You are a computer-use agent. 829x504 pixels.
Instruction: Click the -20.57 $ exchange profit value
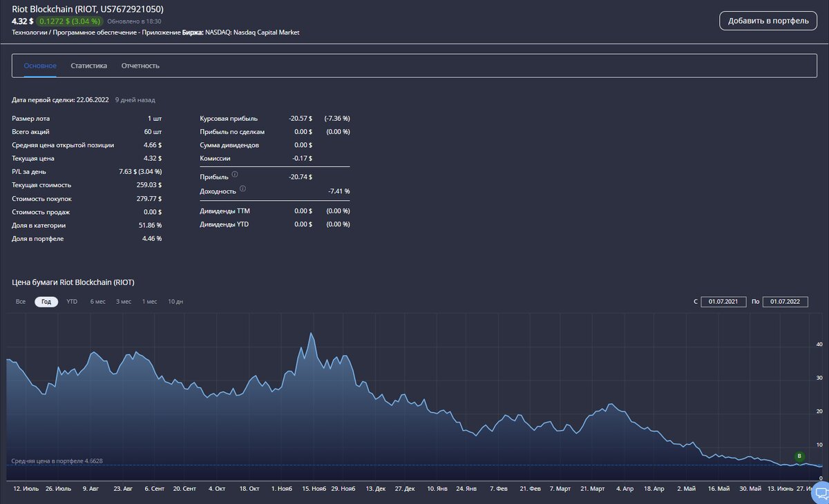point(301,118)
